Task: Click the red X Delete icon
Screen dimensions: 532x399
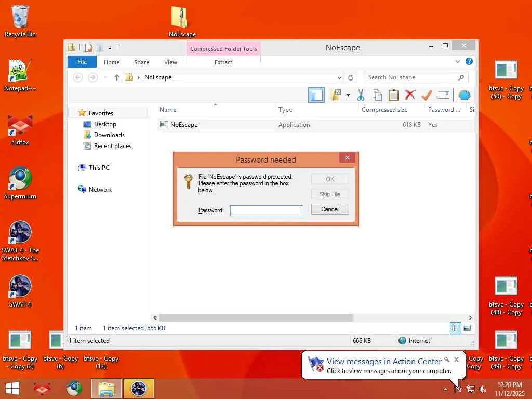Action: (x=410, y=96)
